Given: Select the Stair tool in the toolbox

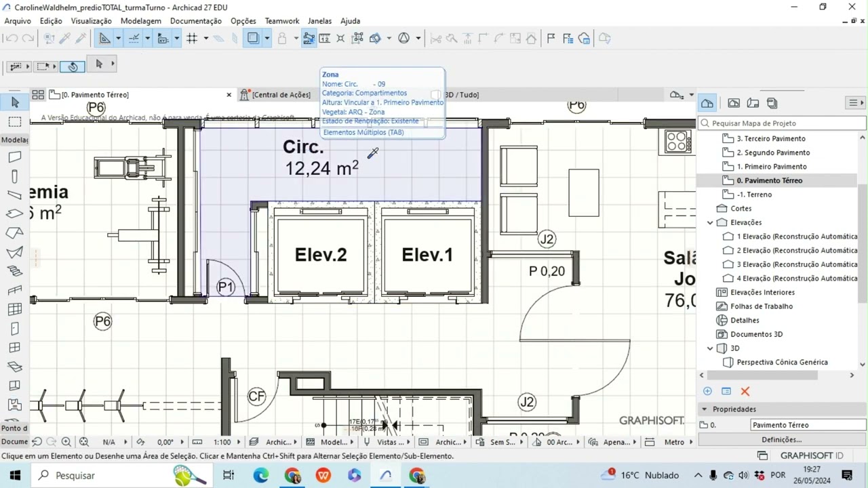Looking at the screenshot, I should [14, 271].
